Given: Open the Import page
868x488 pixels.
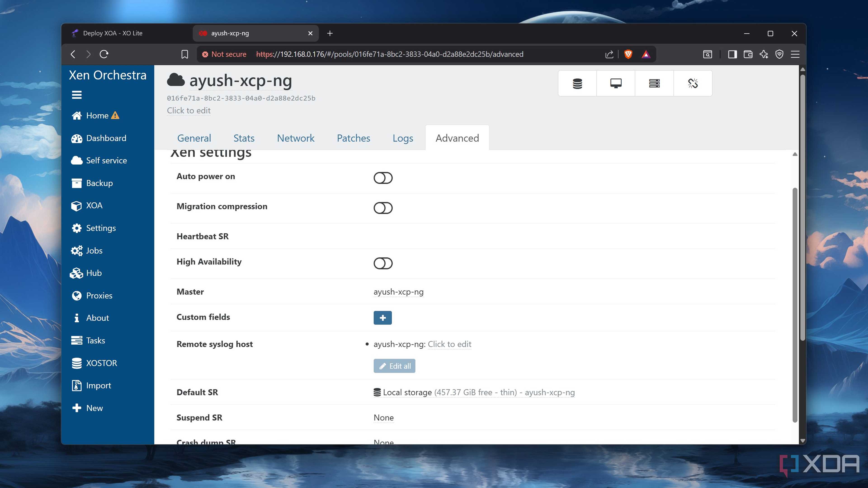Looking at the screenshot, I should click(x=91, y=385).
